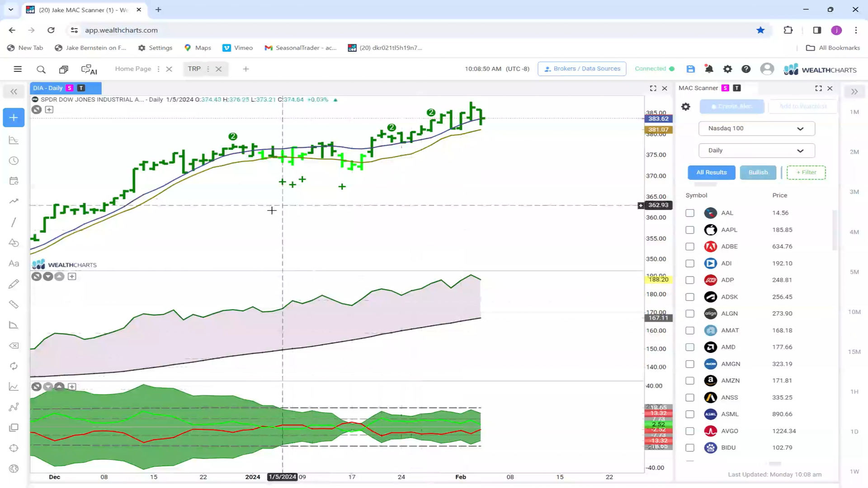Select the pencil freehand drawing tool
This screenshot has width=868, height=488.
pyautogui.click(x=14, y=284)
